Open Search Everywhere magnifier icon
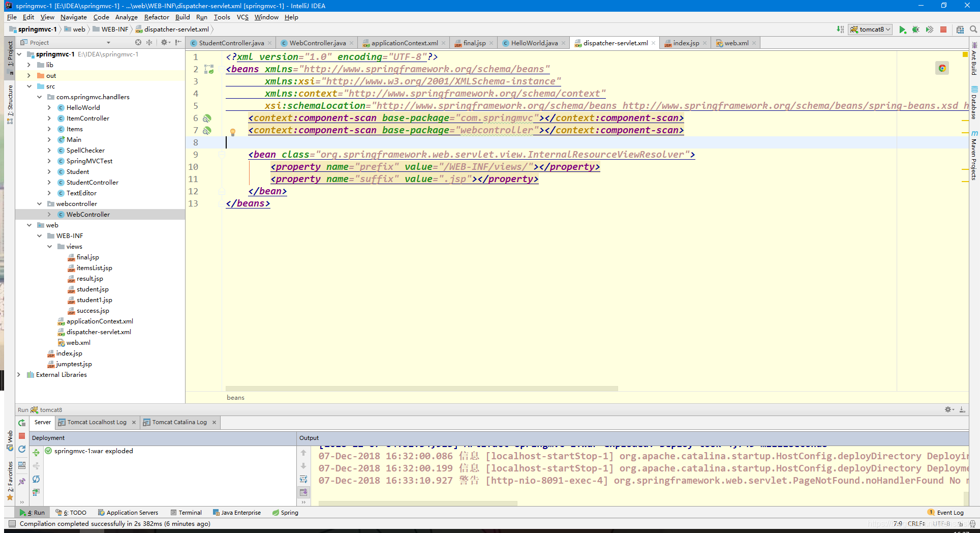The height and width of the screenshot is (533, 980). [973, 29]
